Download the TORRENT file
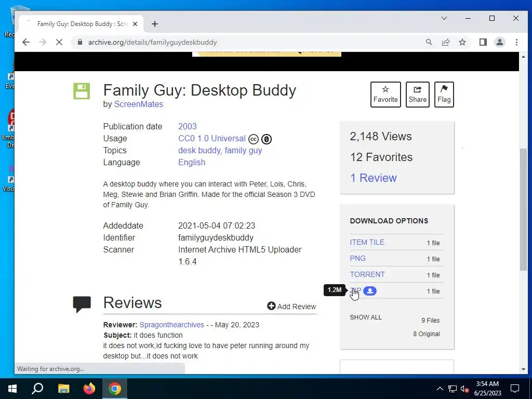The width and height of the screenshot is (532, 399). [x=367, y=274]
